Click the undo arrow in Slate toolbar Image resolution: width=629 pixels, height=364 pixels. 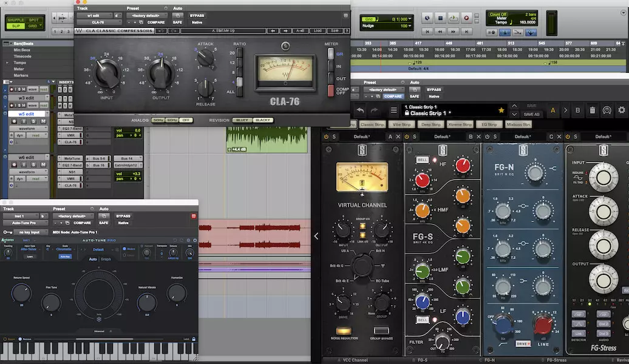click(359, 110)
